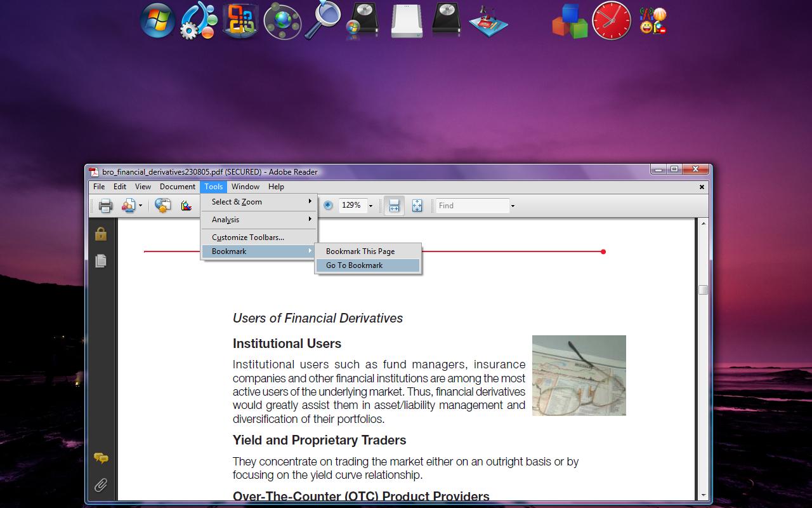Click the security padlock panel icon
This screenshot has height=508, width=812.
(101, 234)
